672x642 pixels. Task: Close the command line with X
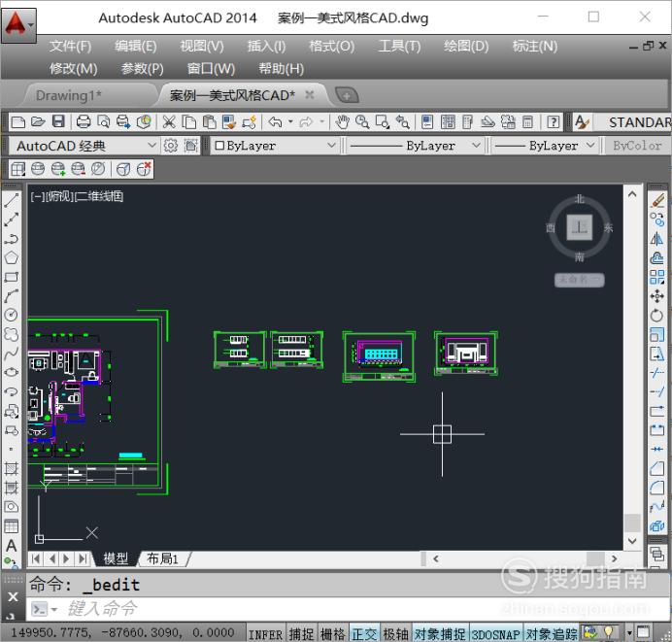(13, 597)
